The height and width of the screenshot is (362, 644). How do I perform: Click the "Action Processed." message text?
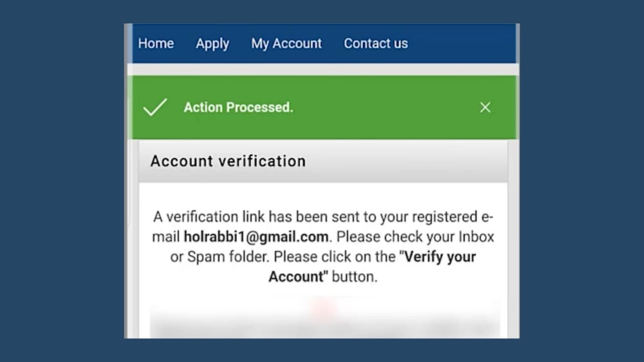(x=238, y=107)
